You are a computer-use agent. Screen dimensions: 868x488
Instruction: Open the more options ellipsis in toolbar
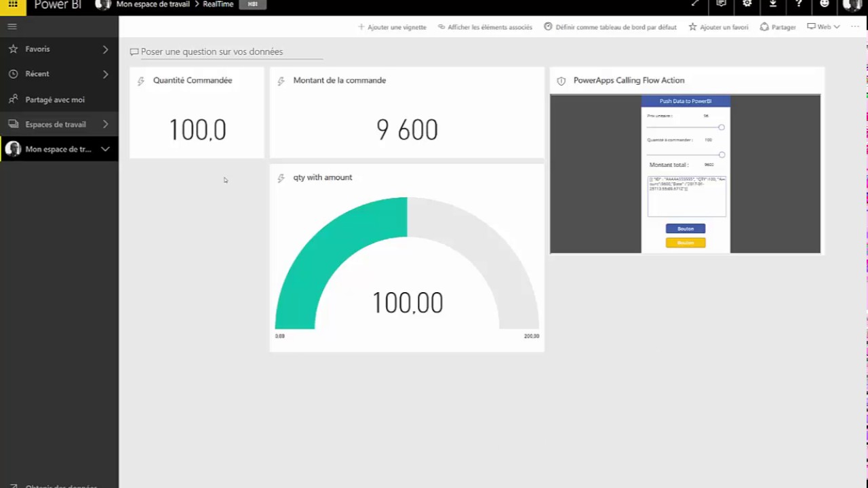(855, 27)
